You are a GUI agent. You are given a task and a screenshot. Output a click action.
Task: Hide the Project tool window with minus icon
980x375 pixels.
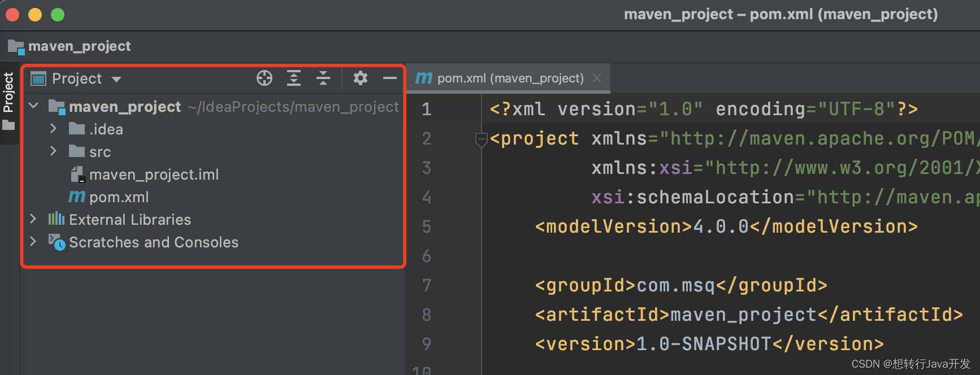[x=390, y=78]
